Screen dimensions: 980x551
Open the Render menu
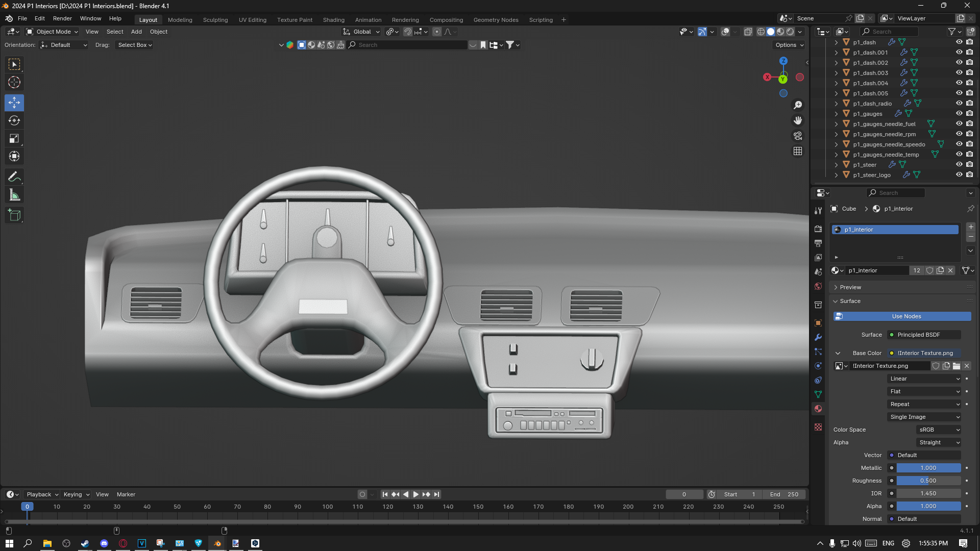[x=62, y=18]
